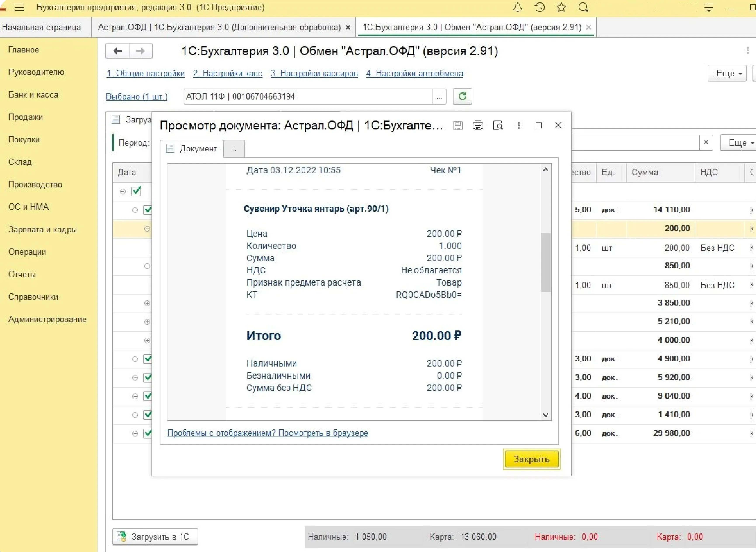Toggle checkbox of 1 410,00 row

point(148,415)
